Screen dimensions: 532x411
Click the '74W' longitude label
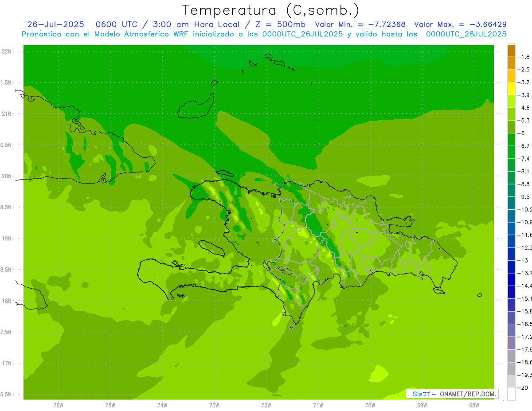click(x=162, y=406)
